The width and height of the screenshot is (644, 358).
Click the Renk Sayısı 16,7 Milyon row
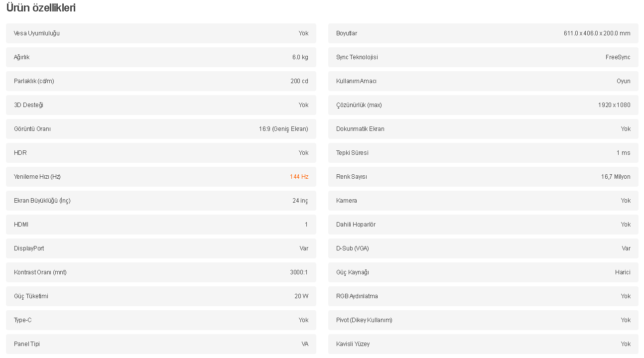point(483,177)
